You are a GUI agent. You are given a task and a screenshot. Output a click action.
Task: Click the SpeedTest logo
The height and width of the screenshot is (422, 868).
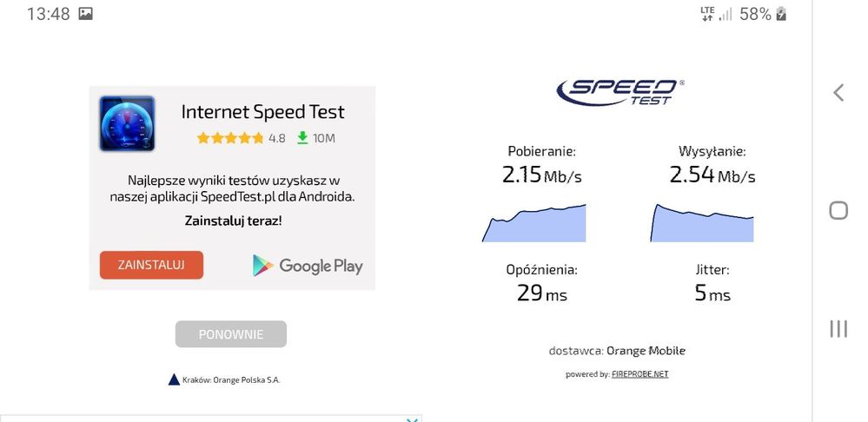[x=620, y=91]
